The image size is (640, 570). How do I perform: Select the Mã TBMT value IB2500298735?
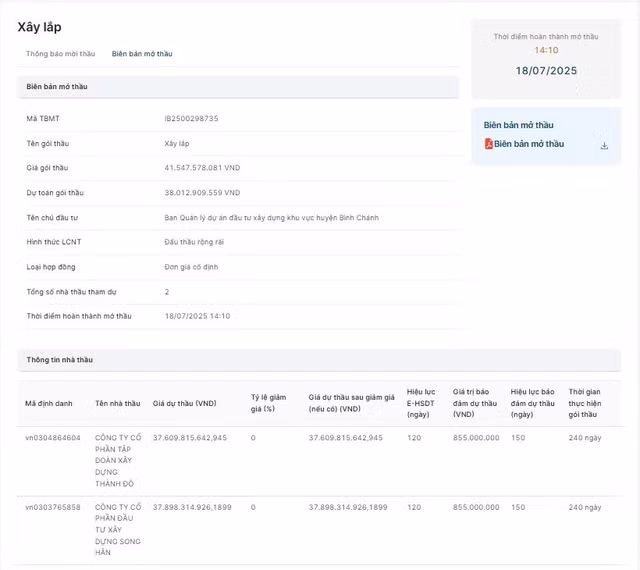191,119
